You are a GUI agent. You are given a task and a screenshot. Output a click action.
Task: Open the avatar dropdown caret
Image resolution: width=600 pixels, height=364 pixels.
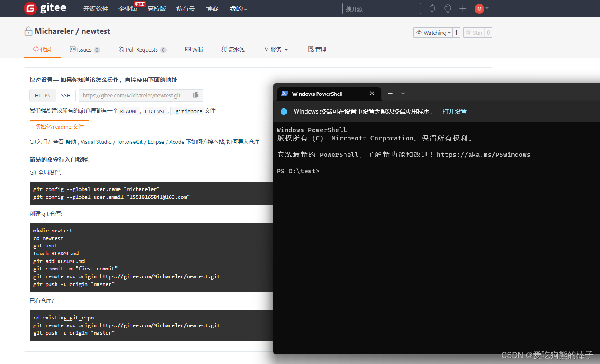tap(487, 8)
